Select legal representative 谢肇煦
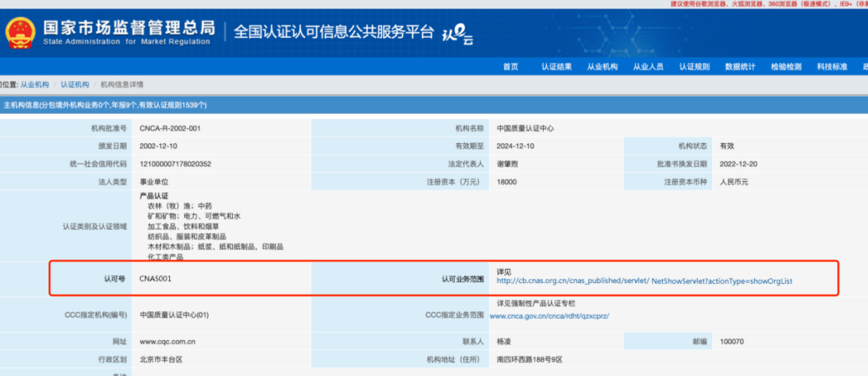This screenshot has height=376, width=868. (x=508, y=164)
